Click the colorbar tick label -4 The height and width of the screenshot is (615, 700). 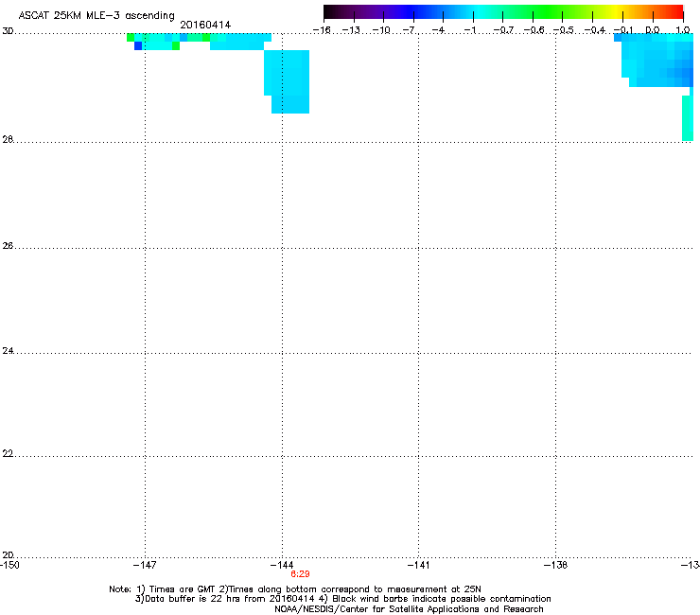(x=440, y=30)
